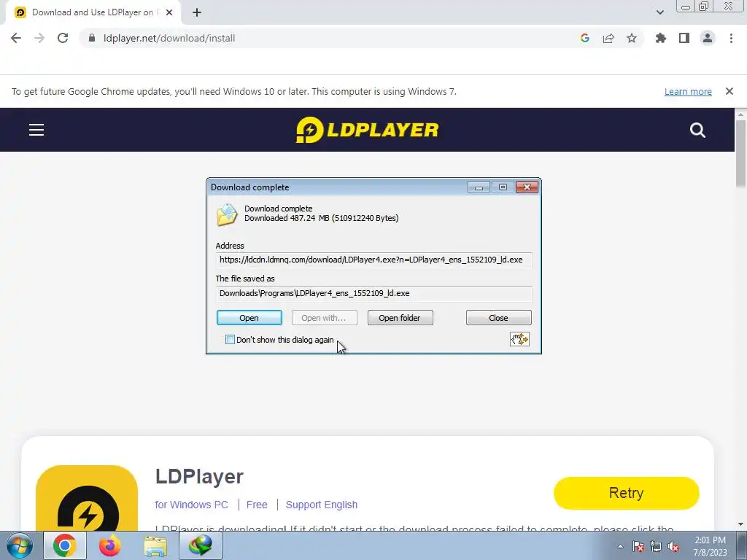Expand the tab search chevron

[659, 12]
